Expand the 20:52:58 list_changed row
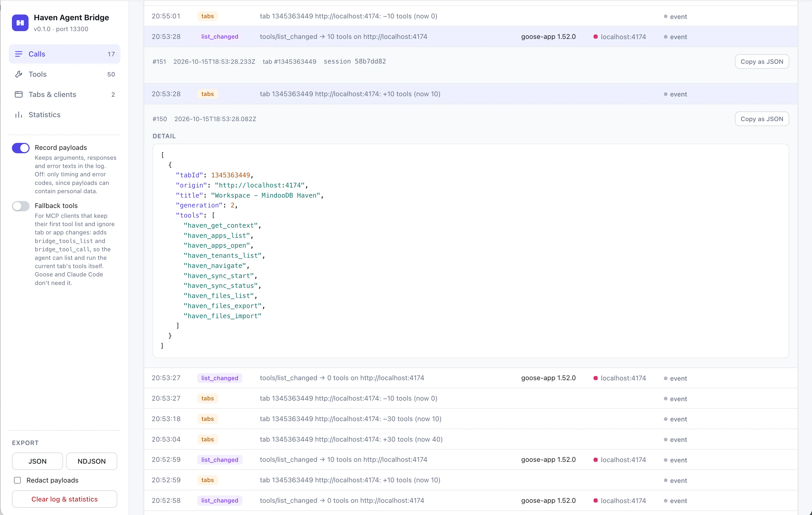The height and width of the screenshot is (515, 812). point(471,500)
